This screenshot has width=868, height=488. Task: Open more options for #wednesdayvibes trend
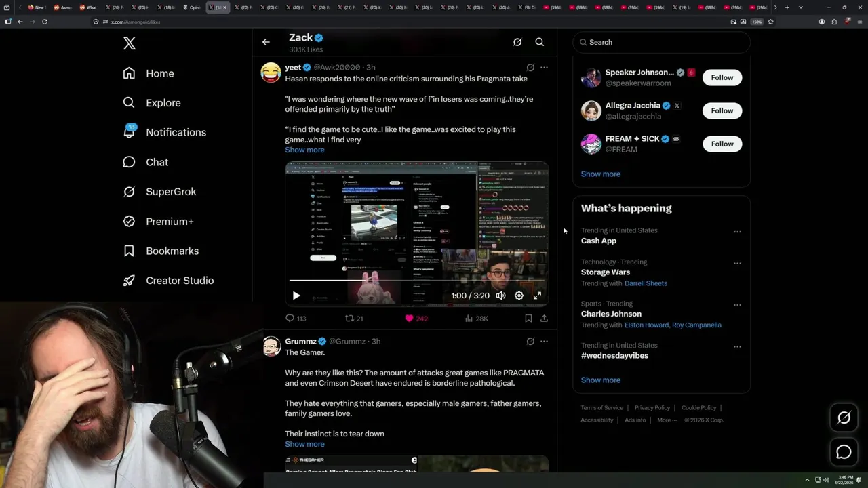coord(737,346)
